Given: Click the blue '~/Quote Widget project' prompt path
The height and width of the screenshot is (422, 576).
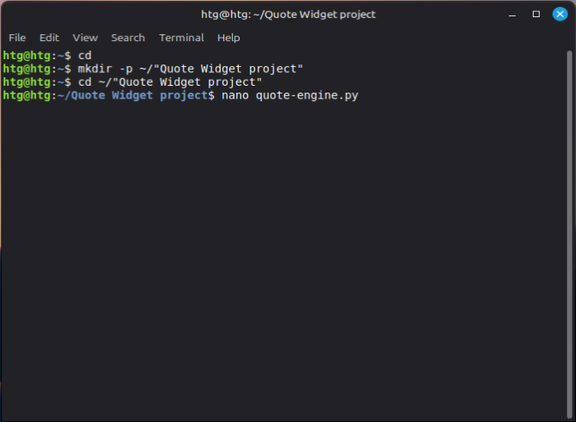Looking at the screenshot, I should click(133, 95).
